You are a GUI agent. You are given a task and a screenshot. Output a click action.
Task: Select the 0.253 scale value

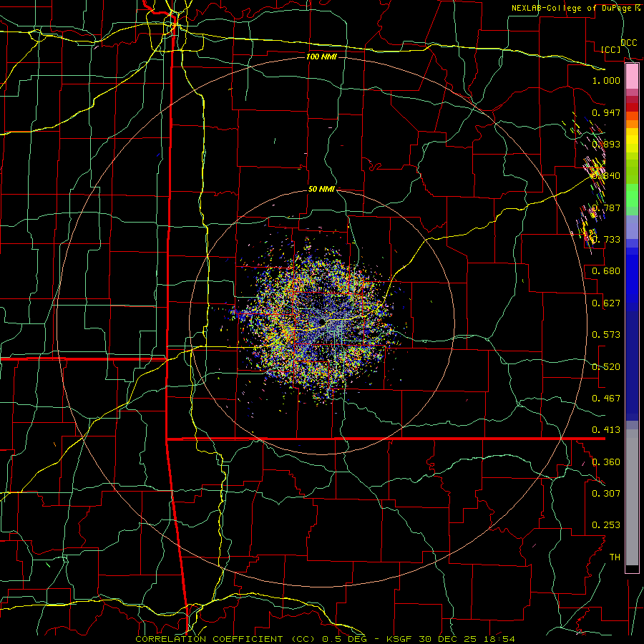(606, 525)
